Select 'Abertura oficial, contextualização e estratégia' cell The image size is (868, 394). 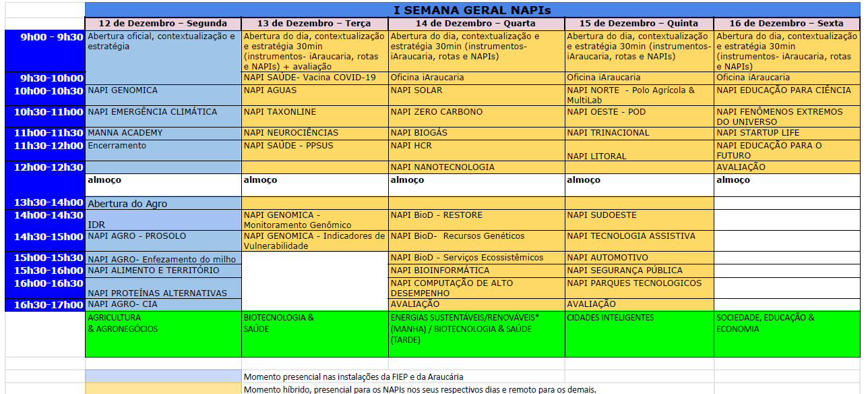tap(164, 57)
